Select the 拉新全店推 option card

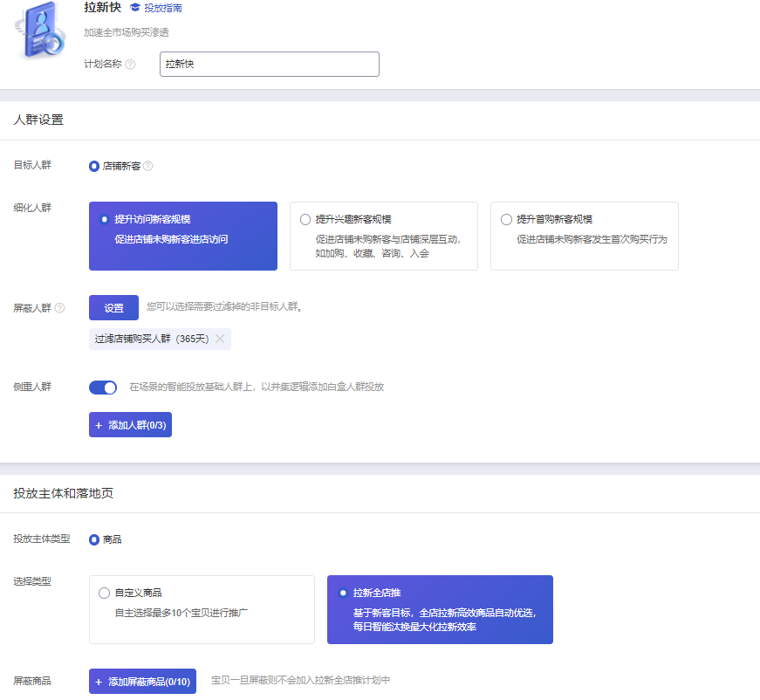pos(440,610)
